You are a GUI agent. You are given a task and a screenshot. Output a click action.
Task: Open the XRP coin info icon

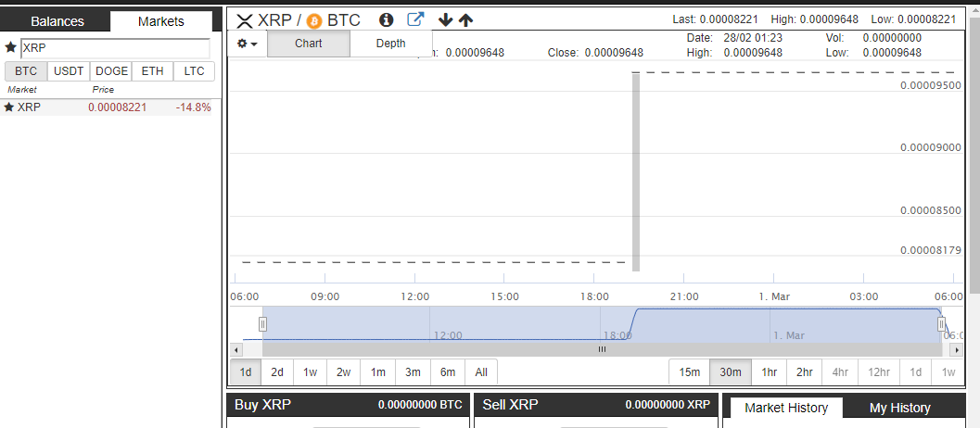click(387, 20)
